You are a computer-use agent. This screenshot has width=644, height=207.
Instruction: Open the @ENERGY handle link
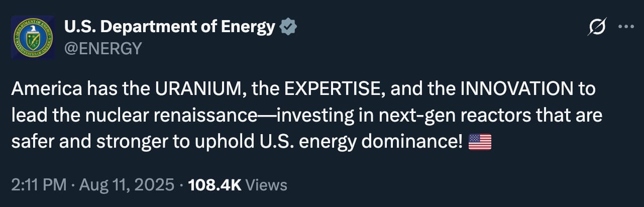click(x=103, y=48)
